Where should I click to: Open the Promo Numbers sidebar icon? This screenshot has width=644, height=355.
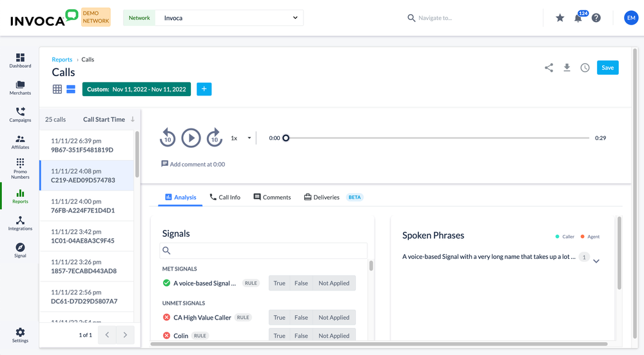(20, 168)
